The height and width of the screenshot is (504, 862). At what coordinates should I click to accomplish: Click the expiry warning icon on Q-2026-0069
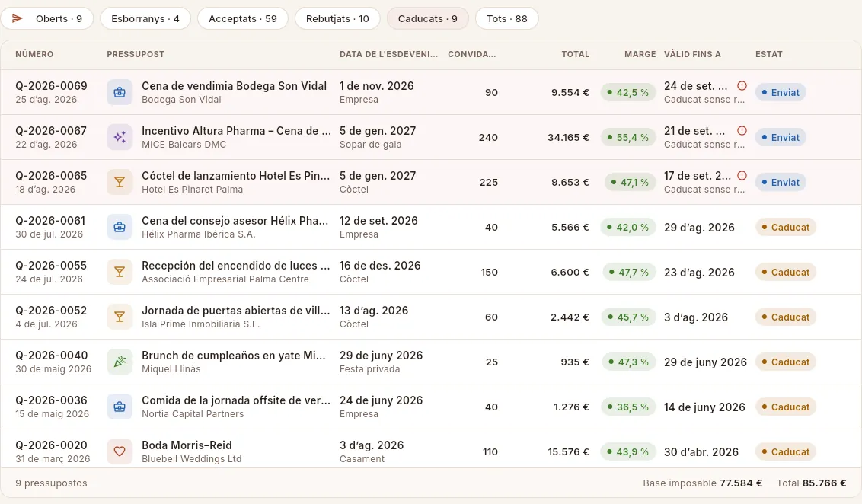pos(742,86)
